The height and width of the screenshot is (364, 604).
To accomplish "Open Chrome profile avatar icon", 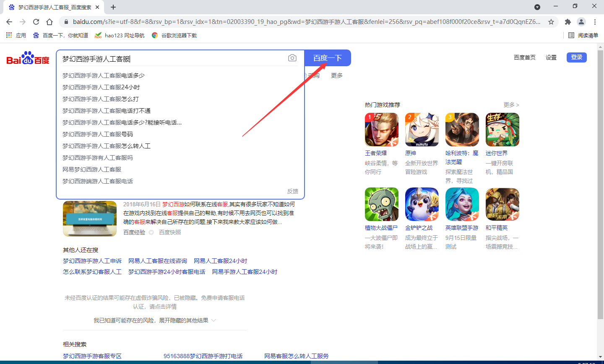I will click(x=581, y=22).
